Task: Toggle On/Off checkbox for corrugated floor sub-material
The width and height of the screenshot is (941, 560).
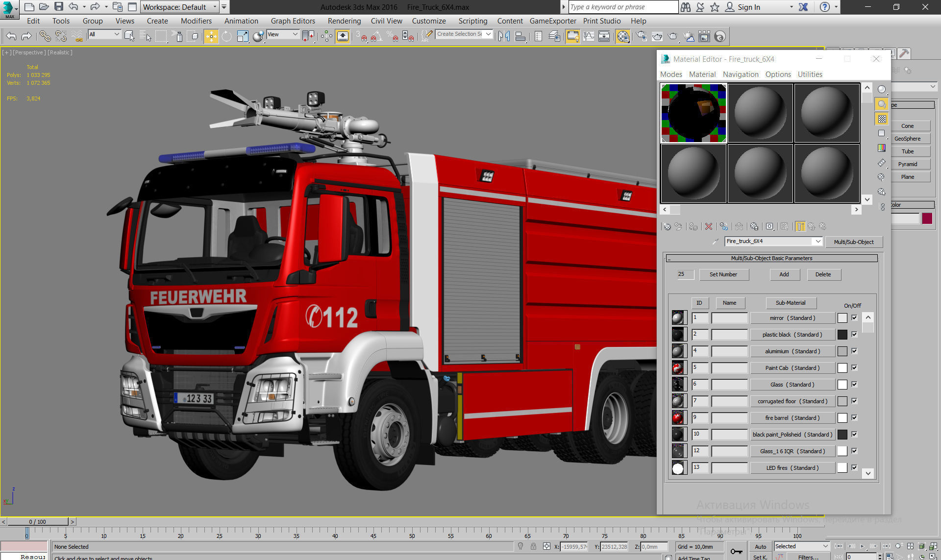Action: click(x=854, y=401)
